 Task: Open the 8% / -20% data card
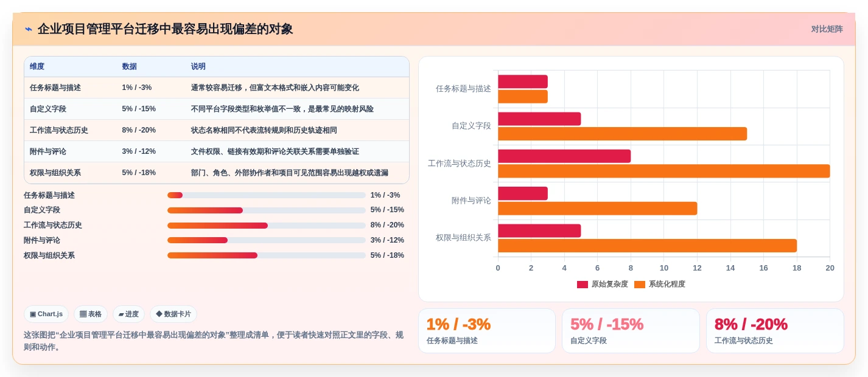(x=775, y=331)
